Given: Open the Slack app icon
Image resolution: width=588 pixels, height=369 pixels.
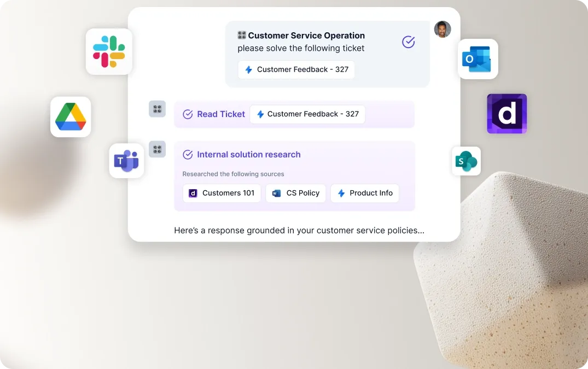Looking at the screenshot, I should point(109,52).
